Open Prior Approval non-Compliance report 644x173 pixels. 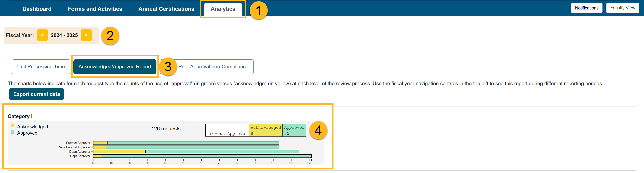click(x=213, y=67)
